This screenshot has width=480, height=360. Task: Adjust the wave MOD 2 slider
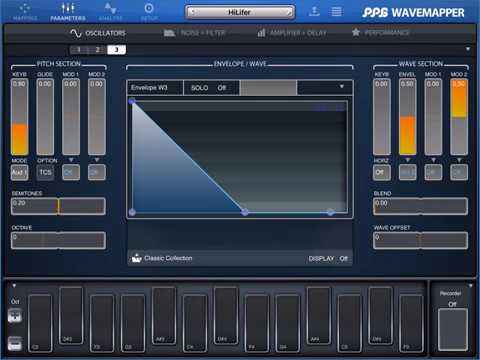(x=459, y=117)
